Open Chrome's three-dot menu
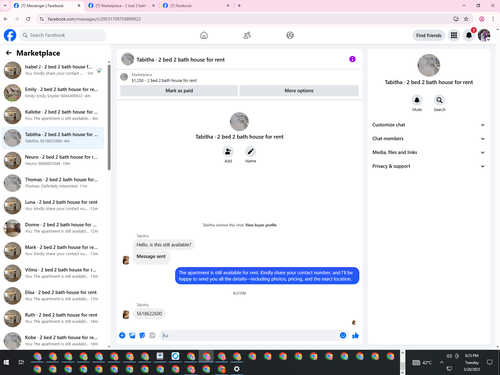Image resolution: width=500 pixels, height=375 pixels. point(493,19)
